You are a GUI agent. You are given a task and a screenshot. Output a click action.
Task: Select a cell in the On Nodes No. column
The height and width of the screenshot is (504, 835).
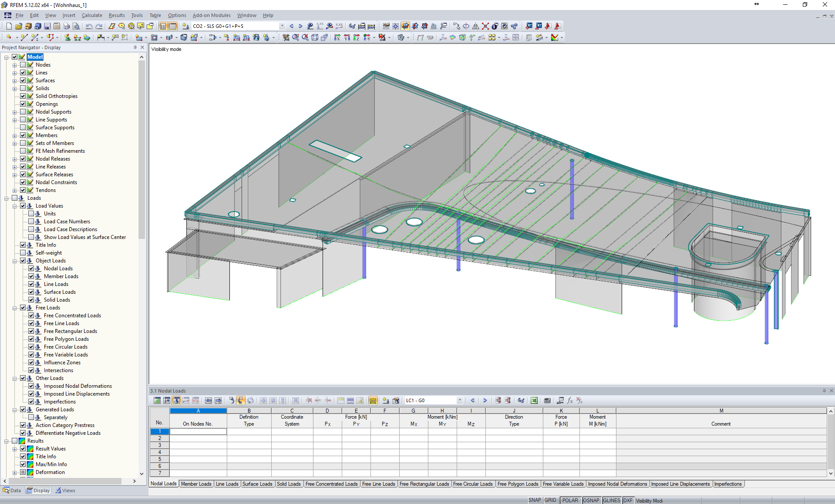(198, 431)
